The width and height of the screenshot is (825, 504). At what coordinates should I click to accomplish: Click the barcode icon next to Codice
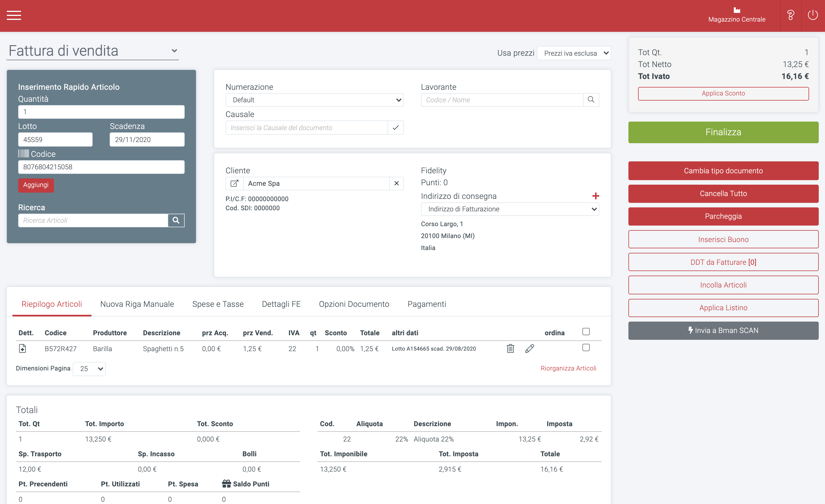[x=23, y=154]
